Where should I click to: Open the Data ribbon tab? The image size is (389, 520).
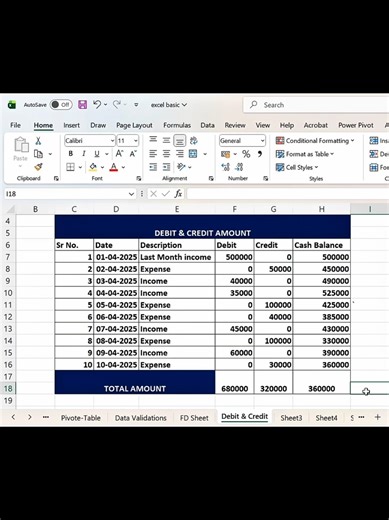(x=207, y=125)
